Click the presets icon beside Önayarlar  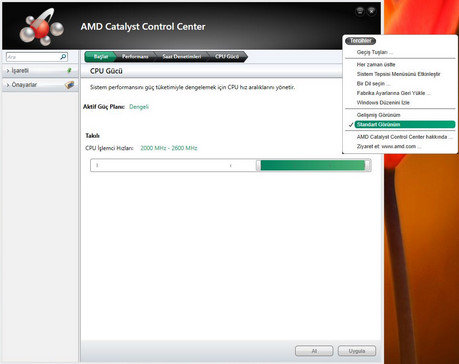[69, 85]
